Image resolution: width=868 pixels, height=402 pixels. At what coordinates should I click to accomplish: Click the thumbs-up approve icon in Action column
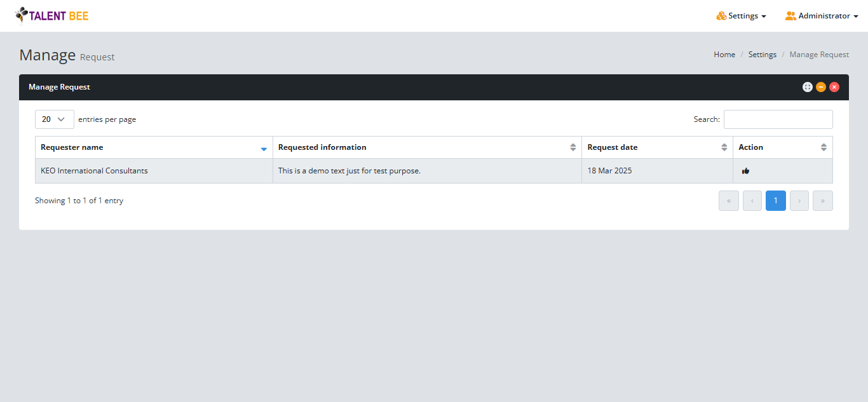pos(745,170)
